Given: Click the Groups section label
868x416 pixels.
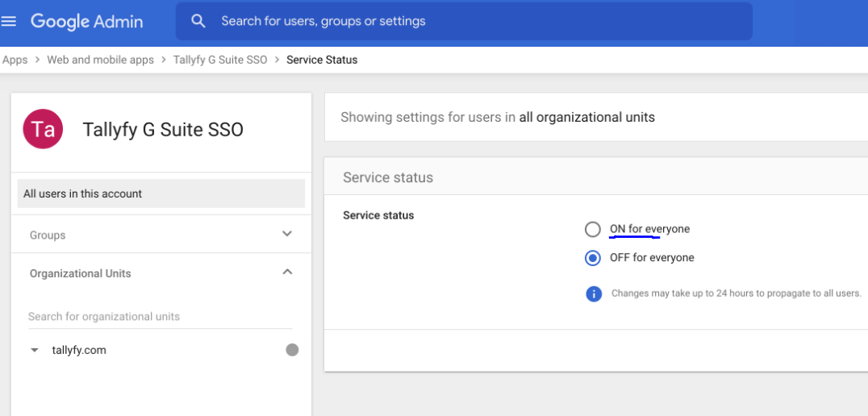Looking at the screenshot, I should pyautogui.click(x=48, y=235).
